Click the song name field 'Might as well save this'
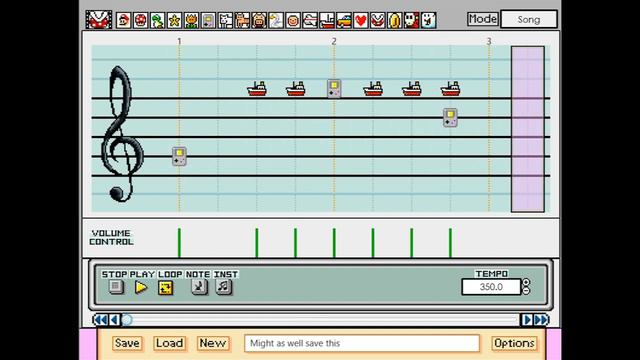 point(362,343)
